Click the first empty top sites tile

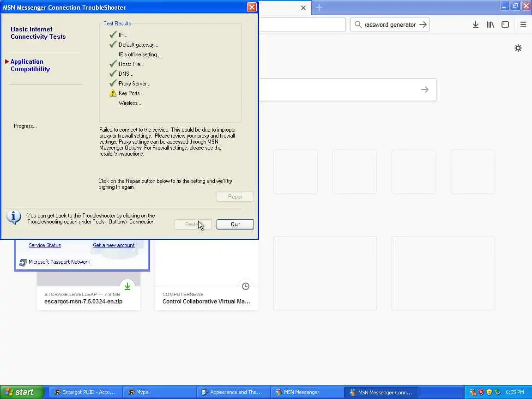click(x=296, y=172)
